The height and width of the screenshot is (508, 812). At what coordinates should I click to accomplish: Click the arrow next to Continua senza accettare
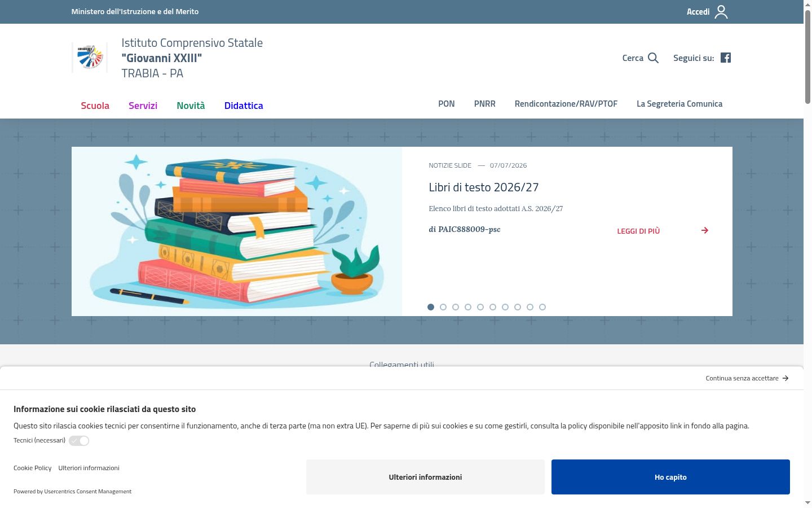pos(785,378)
